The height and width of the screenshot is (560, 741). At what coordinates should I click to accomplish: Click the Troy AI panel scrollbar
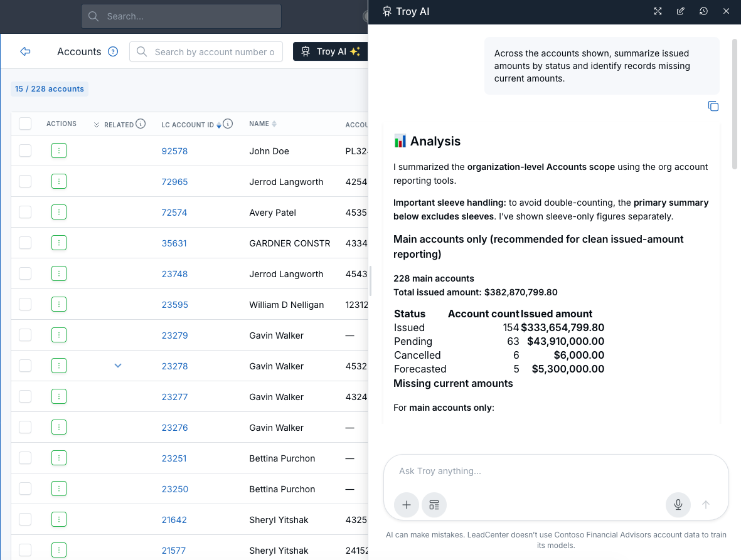(734, 104)
